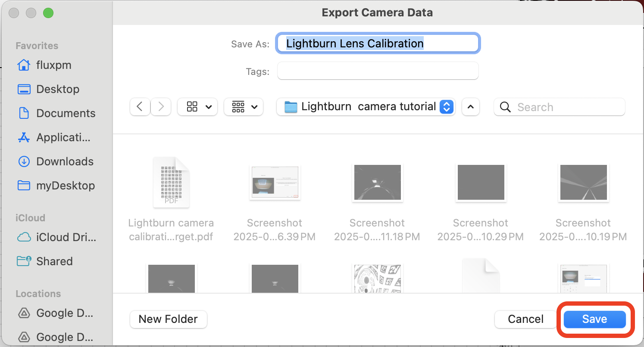Click the Save button
644x347 pixels.
coord(594,319)
